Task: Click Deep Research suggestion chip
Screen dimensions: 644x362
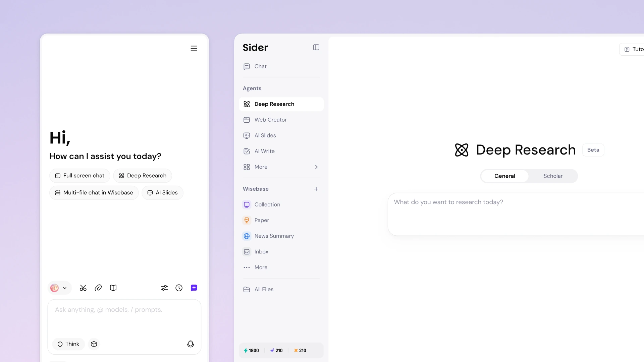Action: tap(143, 176)
